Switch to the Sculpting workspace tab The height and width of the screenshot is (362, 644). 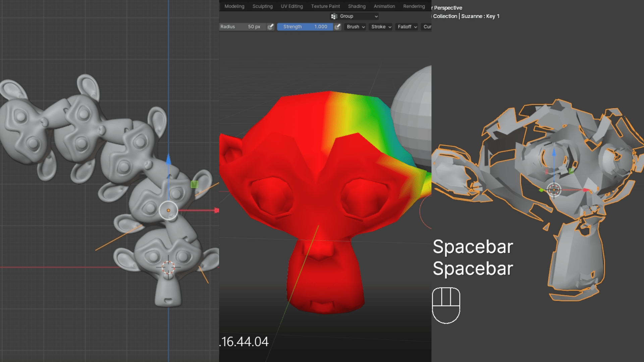tap(262, 6)
